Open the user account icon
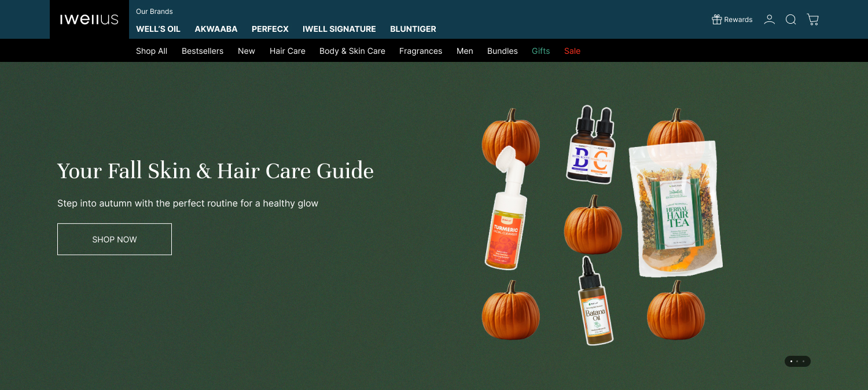 (x=769, y=20)
